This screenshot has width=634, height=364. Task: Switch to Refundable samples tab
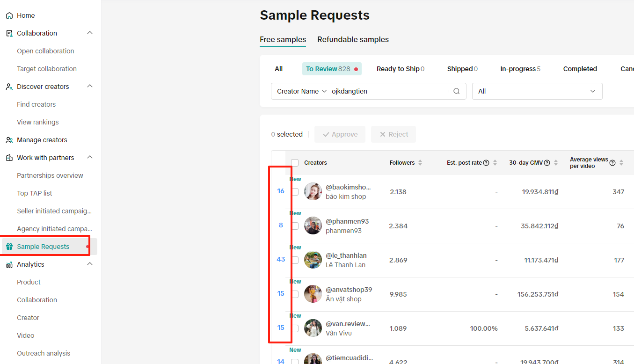353,40
